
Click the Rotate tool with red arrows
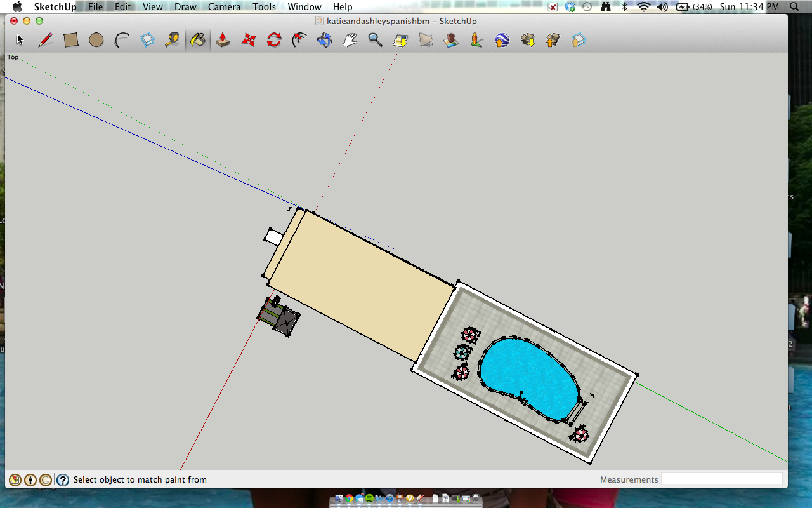click(273, 41)
